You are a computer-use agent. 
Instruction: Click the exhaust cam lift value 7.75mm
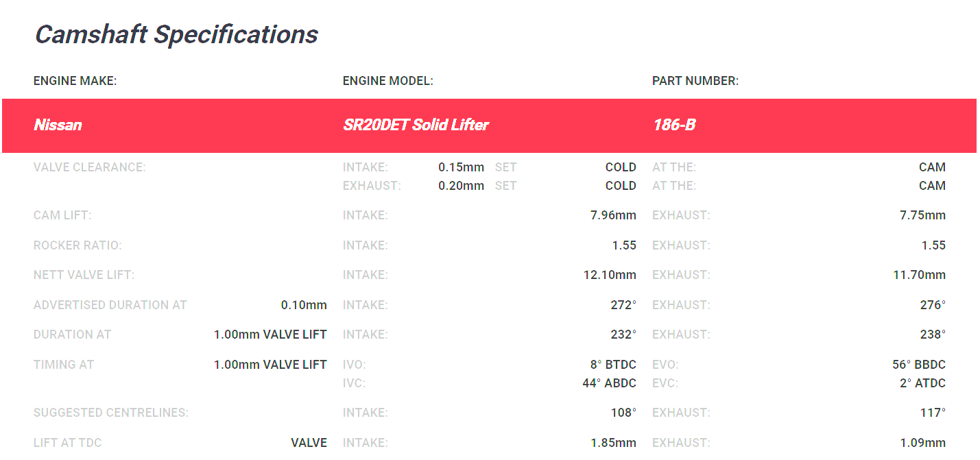922,215
